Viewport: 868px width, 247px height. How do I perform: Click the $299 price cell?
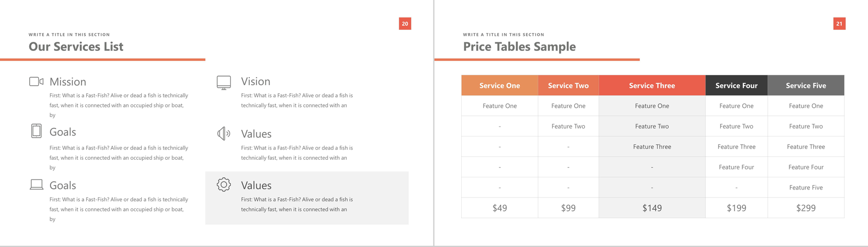(806, 208)
